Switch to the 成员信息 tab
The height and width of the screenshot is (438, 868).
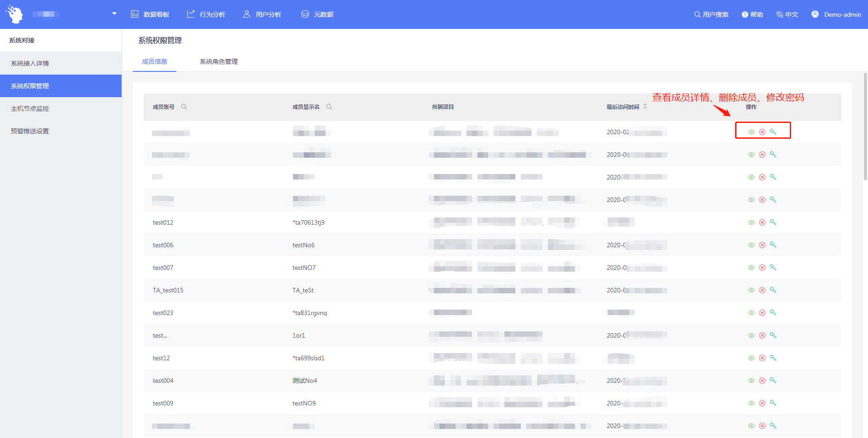(155, 61)
